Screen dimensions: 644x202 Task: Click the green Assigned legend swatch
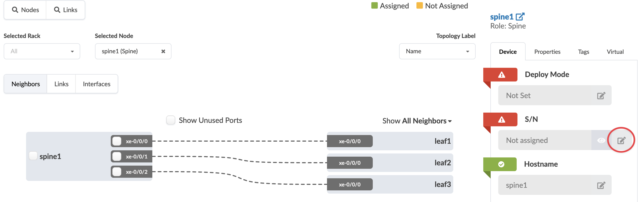click(x=374, y=6)
